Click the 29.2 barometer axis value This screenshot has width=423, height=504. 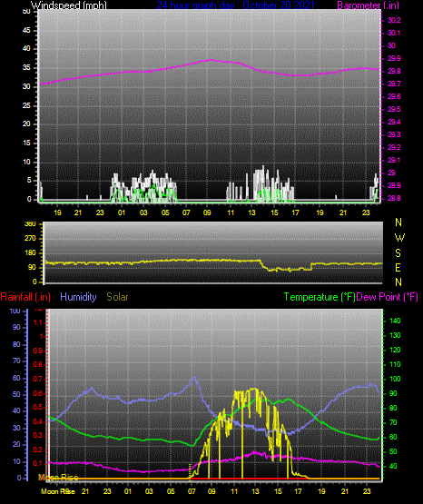click(394, 147)
